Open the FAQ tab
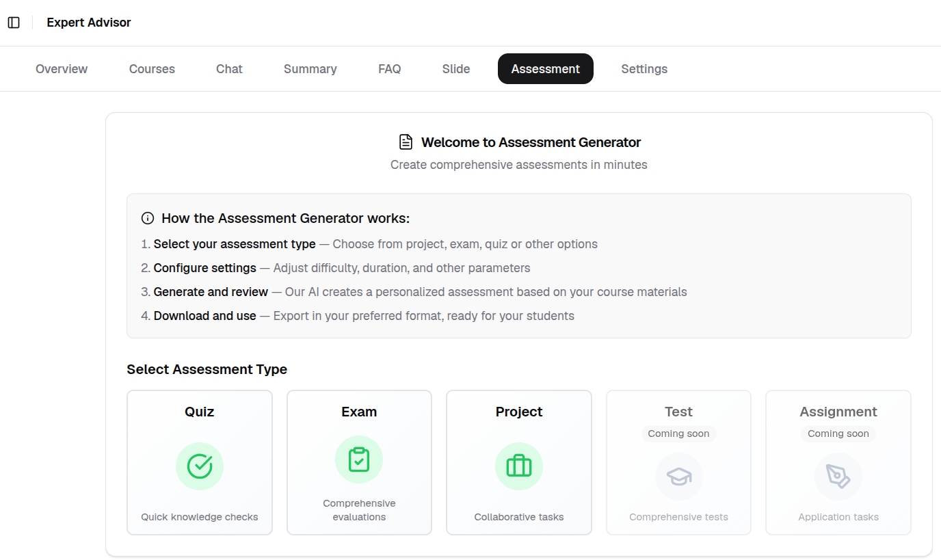Image resolution: width=941 pixels, height=560 pixels. point(390,69)
